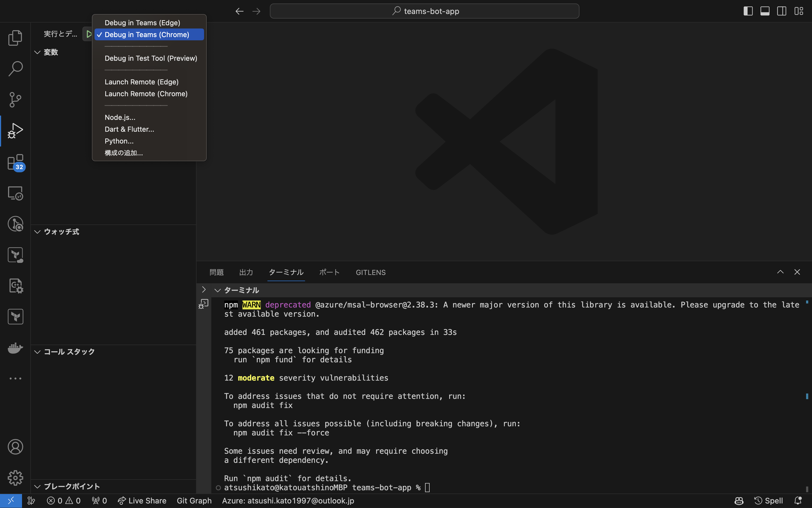Open the Manage gear settings icon
812x508 pixels.
[15, 477]
